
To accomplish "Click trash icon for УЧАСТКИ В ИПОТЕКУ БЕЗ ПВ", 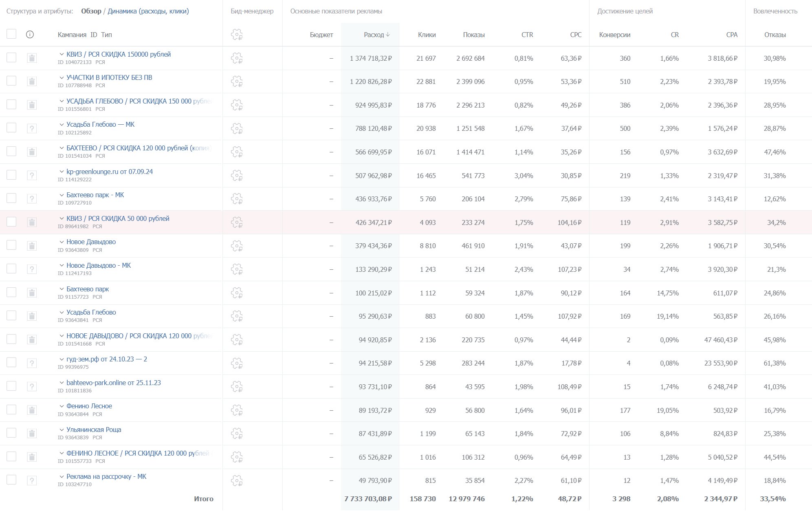I will click(32, 81).
